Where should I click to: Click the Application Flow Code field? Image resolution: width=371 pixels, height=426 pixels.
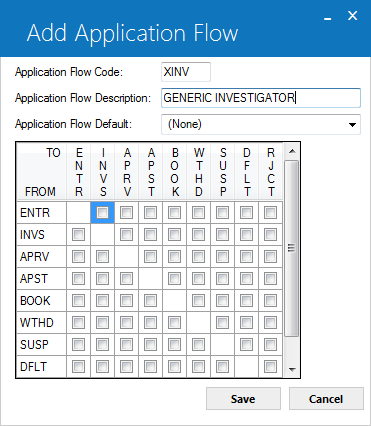click(186, 72)
